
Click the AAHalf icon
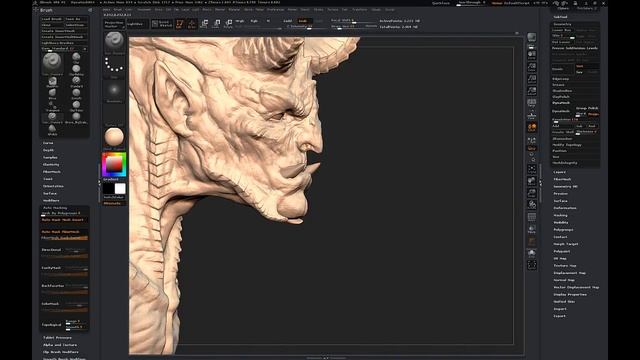531,91
